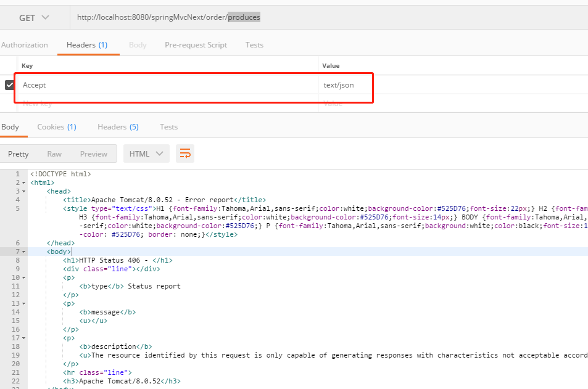This screenshot has width=588, height=389.
Task: Click the Accept header key cell
Action: tap(168, 85)
